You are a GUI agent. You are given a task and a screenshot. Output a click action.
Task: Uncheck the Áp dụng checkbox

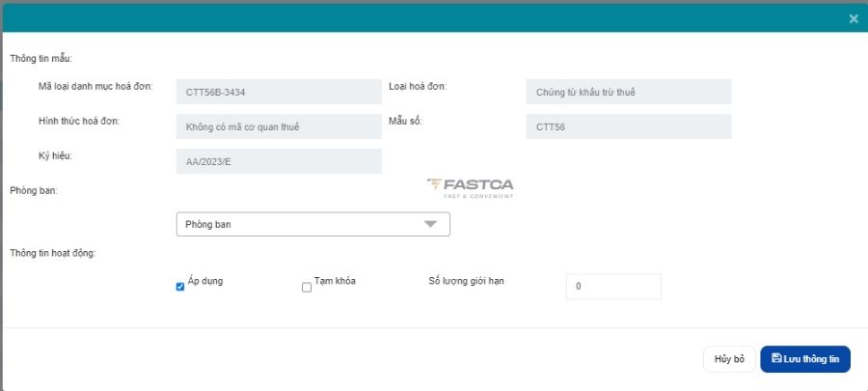coord(180,287)
